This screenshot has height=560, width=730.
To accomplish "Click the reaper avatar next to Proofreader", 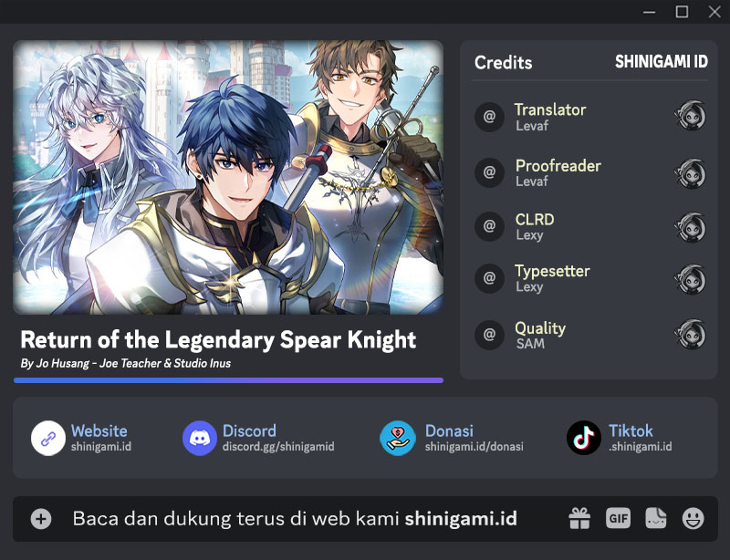I will coord(691,172).
